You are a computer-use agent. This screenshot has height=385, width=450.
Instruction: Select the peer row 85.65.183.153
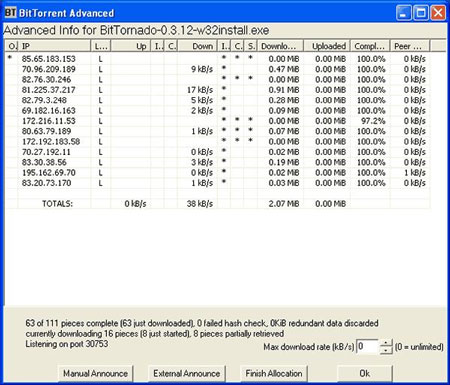[x=217, y=59]
